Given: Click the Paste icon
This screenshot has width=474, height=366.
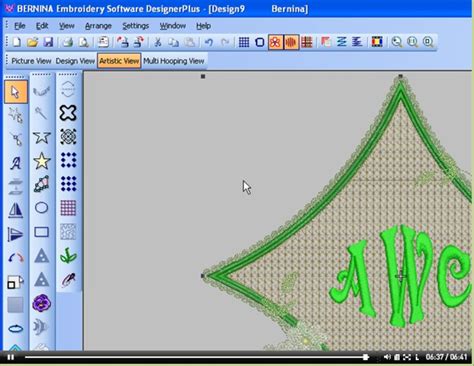Looking at the screenshot, I should coord(189,42).
